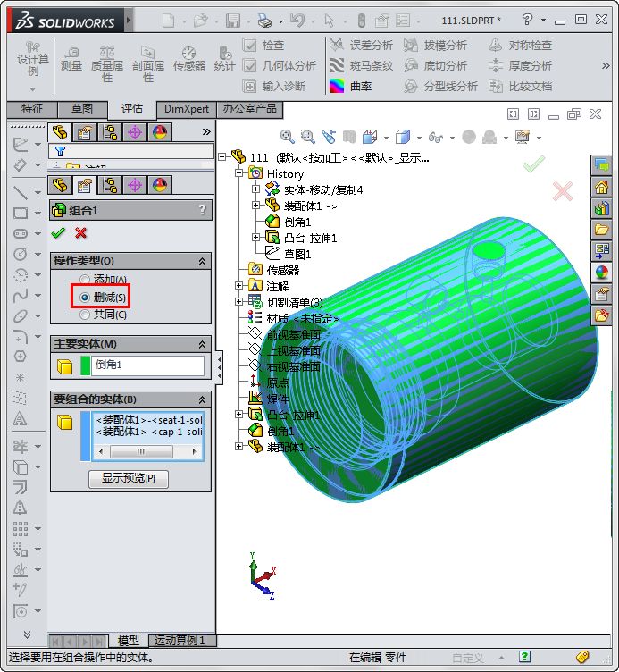The width and height of the screenshot is (619, 672).
Task: Open the 拔模分析 draft analysis tool
Action: tap(411, 45)
